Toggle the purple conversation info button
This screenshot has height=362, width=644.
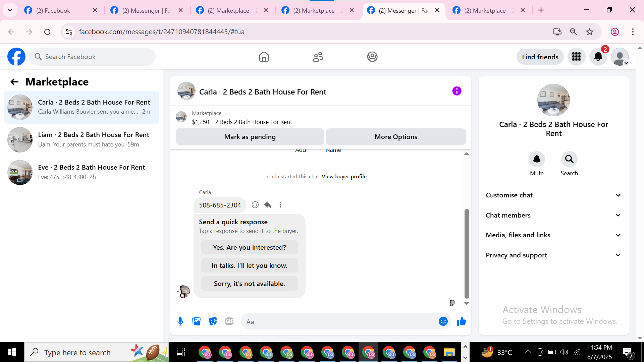pyautogui.click(x=457, y=91)
